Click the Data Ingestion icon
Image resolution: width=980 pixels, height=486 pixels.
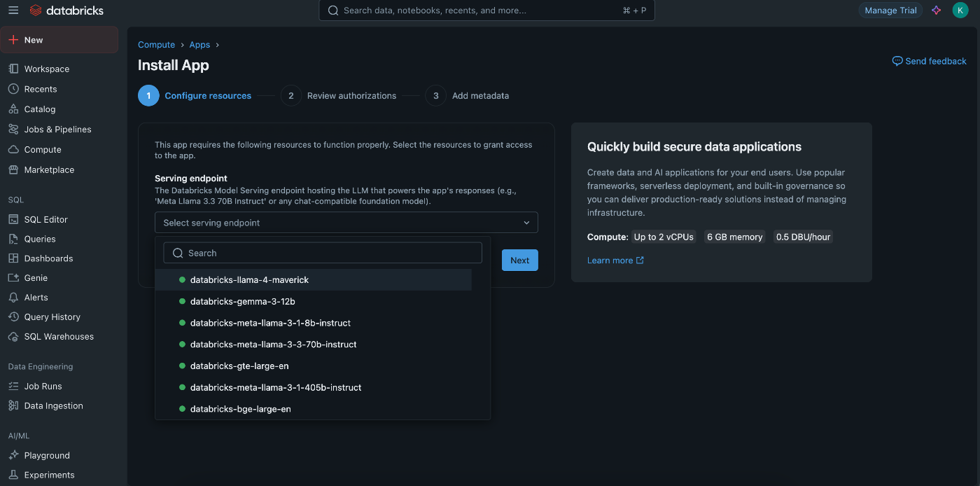pyautogui.click(x=13, y=406)
